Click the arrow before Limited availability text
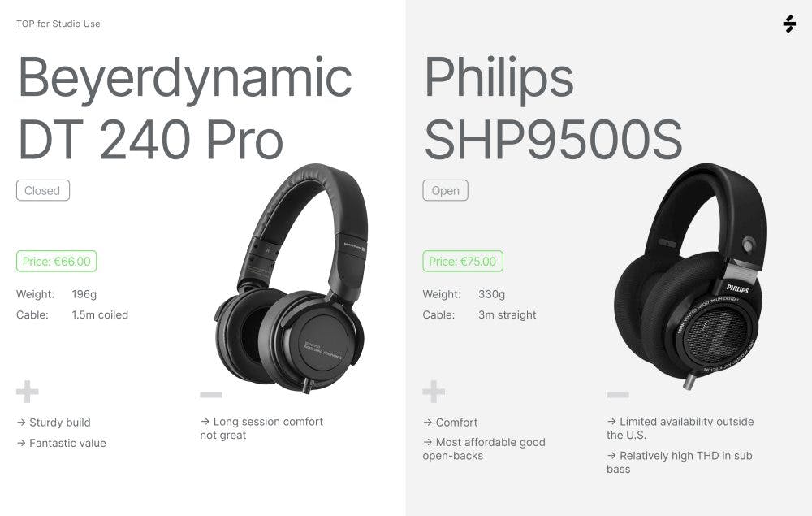 click(611, 422)
